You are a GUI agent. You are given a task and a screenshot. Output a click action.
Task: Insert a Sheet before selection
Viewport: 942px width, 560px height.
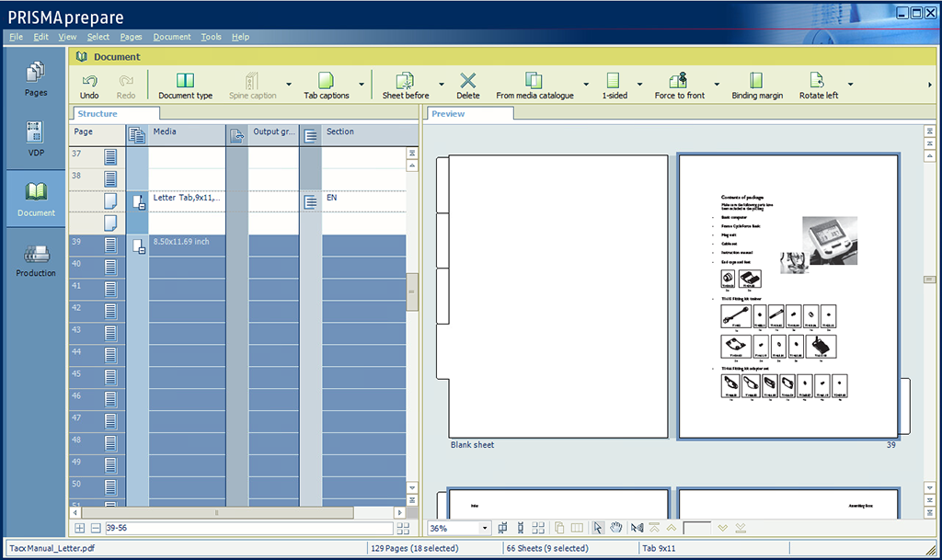[x=406, y=86]
